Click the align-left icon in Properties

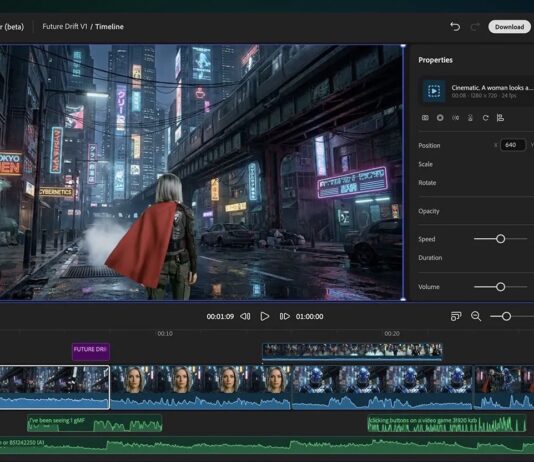[500, 118]
